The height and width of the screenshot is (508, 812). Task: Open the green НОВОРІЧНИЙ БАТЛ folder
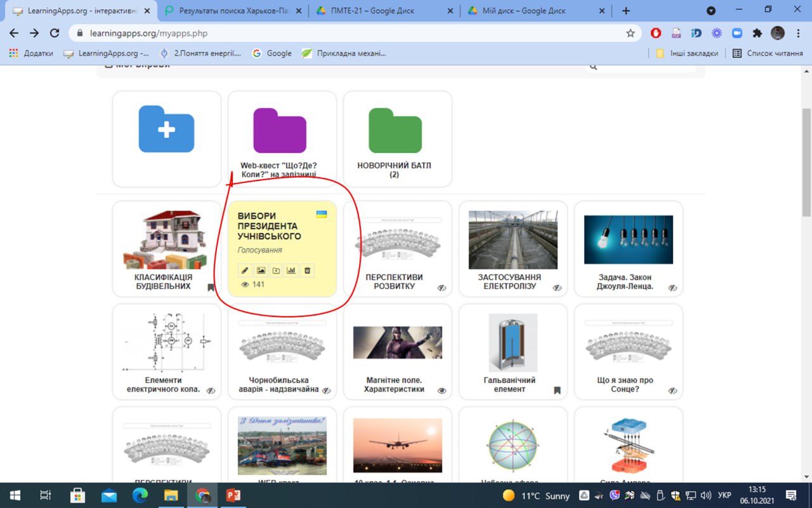[x=395, y=130]
